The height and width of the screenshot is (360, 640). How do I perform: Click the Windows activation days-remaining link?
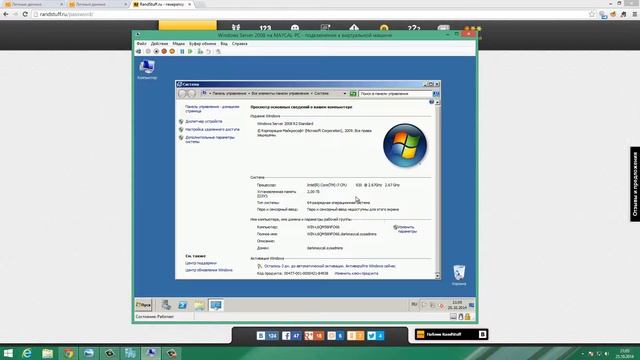pyautogui.click(x=329, y=266)
